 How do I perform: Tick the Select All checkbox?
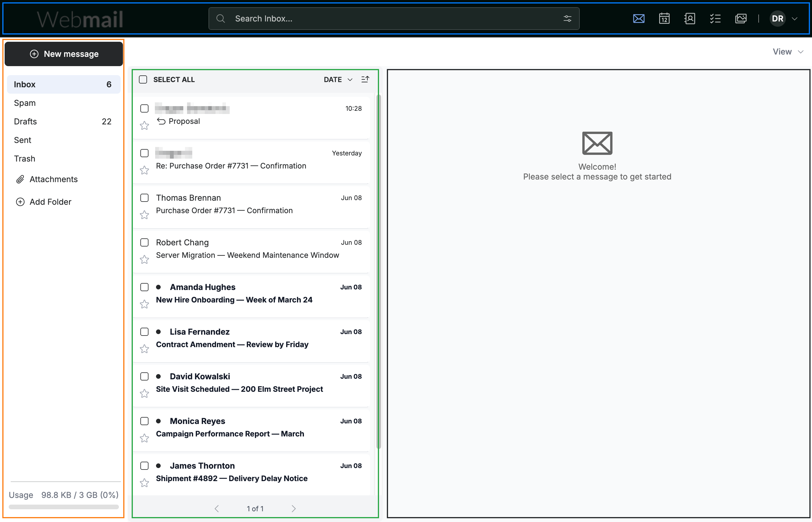pos(143,79)
